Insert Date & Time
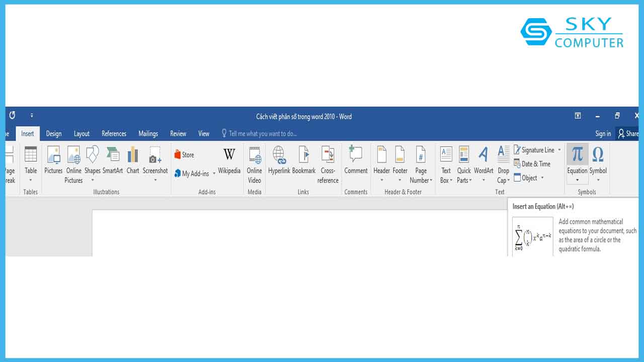This screenshot has width=644, height=362. pyautogui.click(x=532, y=164)
